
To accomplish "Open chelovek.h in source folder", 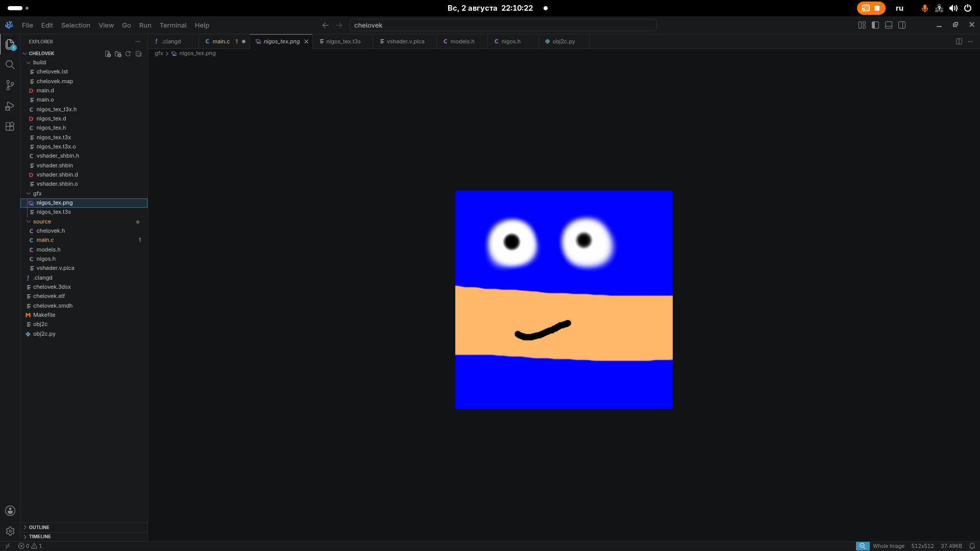I will 84,231.
